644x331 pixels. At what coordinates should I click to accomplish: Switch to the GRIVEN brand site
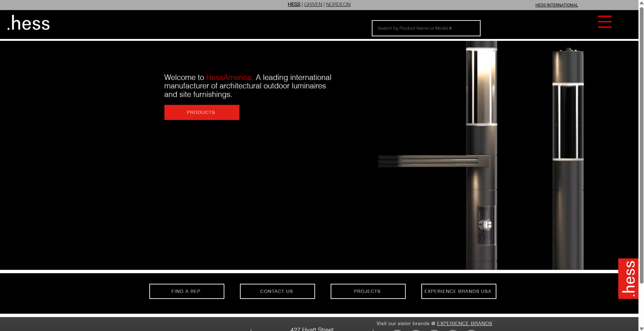pos(313,5)
